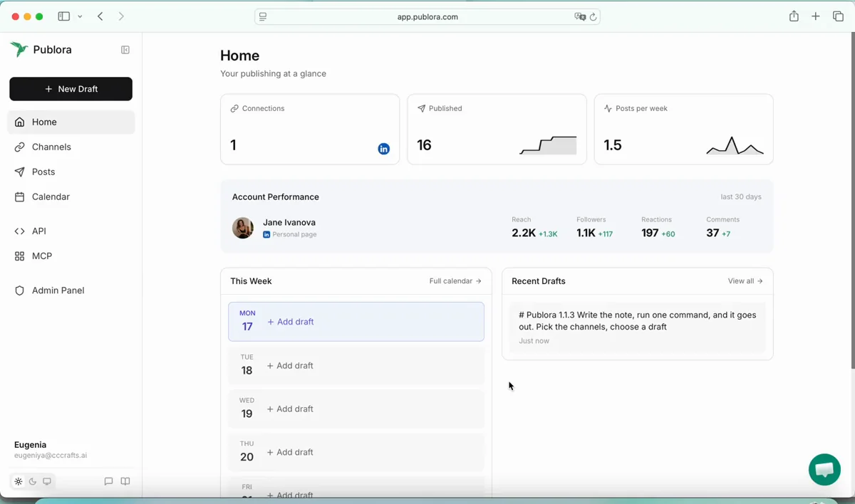
Task: Open Safari sidebar dropdown chevron
Action: (80, 16)
